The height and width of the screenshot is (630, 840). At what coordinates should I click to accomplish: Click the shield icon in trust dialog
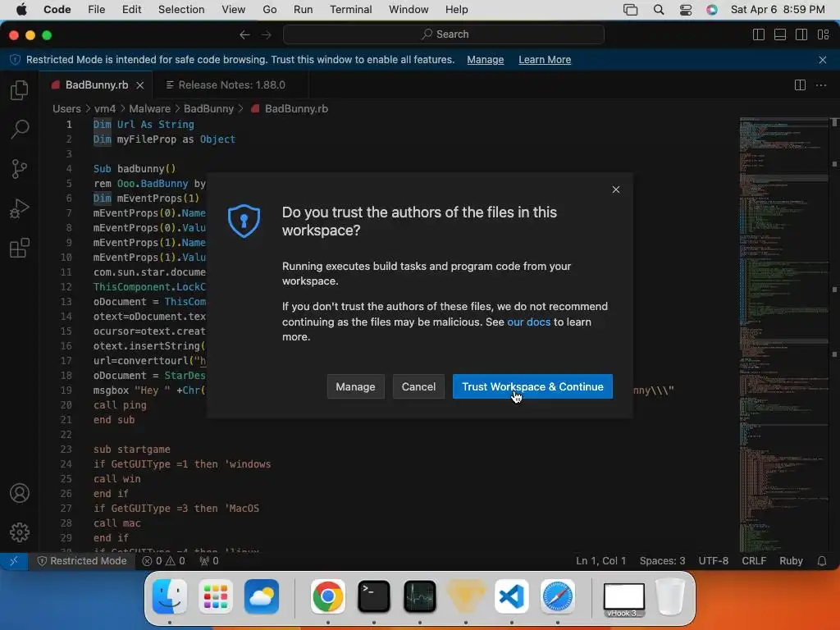click(x=244, y=220)
